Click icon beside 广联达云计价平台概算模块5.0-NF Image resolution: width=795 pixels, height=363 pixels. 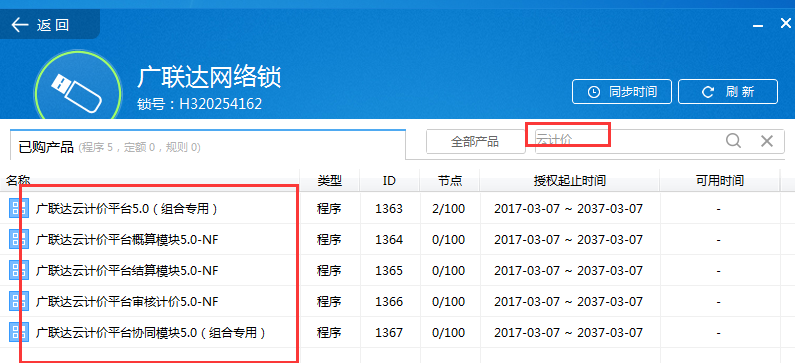(x=19, y=239)
